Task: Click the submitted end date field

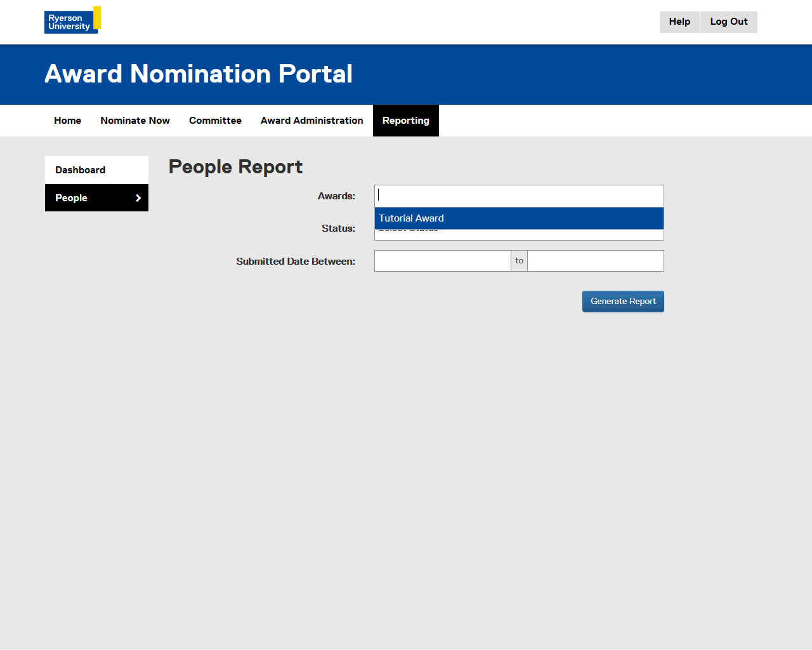Action: (595, 261)
